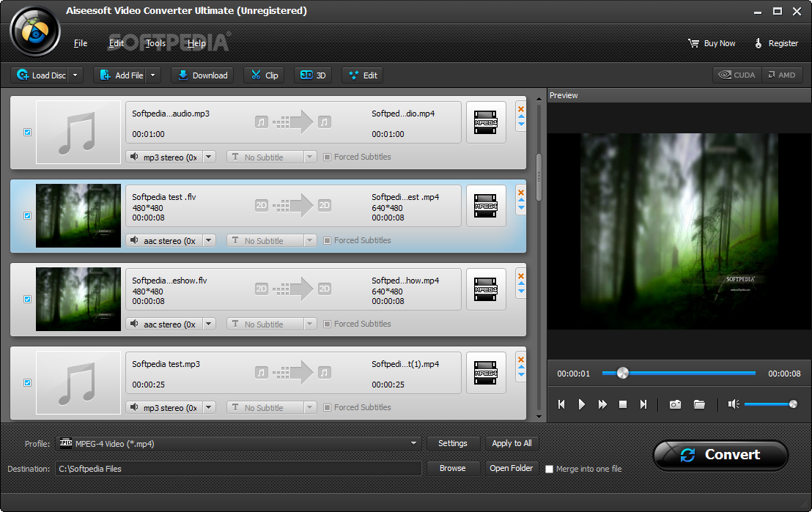Open the Tools menu
This screenshot has width=812, height=512.
coord(155,43)
